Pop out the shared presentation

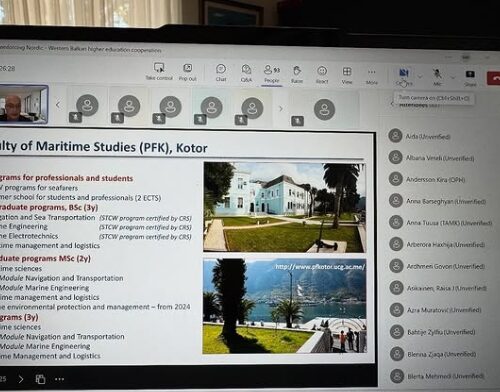coord(188,72)
